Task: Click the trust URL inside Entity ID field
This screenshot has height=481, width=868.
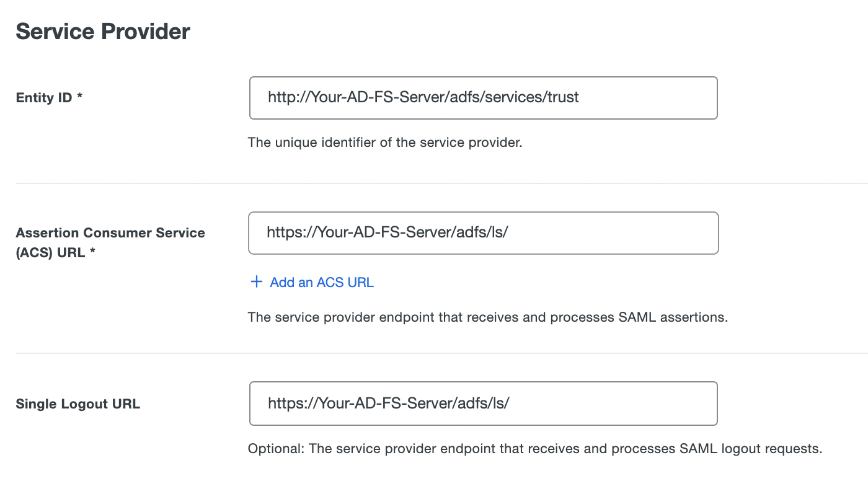Action: tap(423, 97)
